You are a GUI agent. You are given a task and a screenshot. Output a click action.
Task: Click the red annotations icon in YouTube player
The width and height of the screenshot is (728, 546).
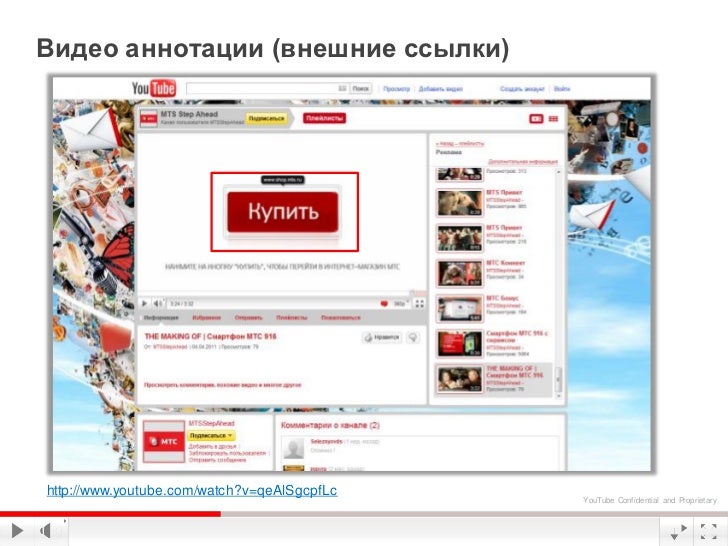coord(384,304)
